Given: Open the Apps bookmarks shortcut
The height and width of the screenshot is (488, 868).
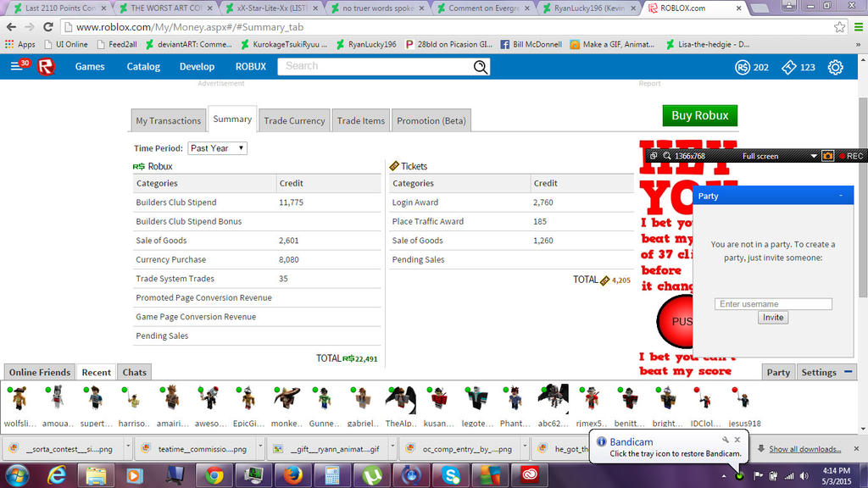Looking at the screenshot, I should pyautogui.click(x=20, y=44).
